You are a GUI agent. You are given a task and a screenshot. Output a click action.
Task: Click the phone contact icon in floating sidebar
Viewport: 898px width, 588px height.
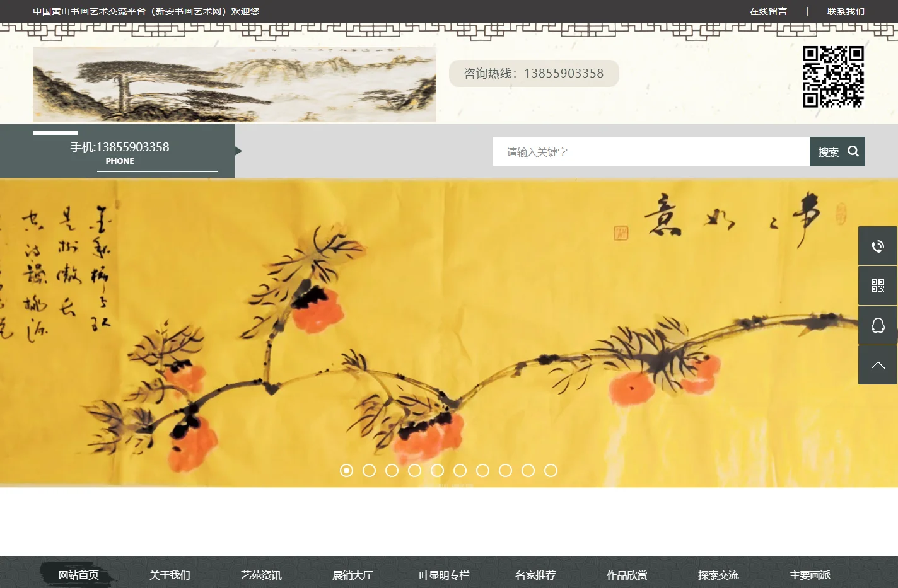878,246
